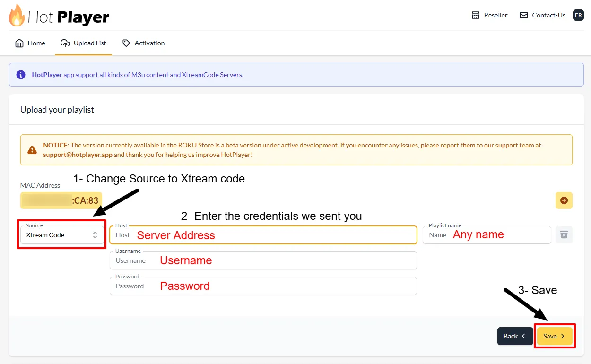
Task: Switch to the Upload List tab
Action: pyautogui.click(x=83, y=43)
